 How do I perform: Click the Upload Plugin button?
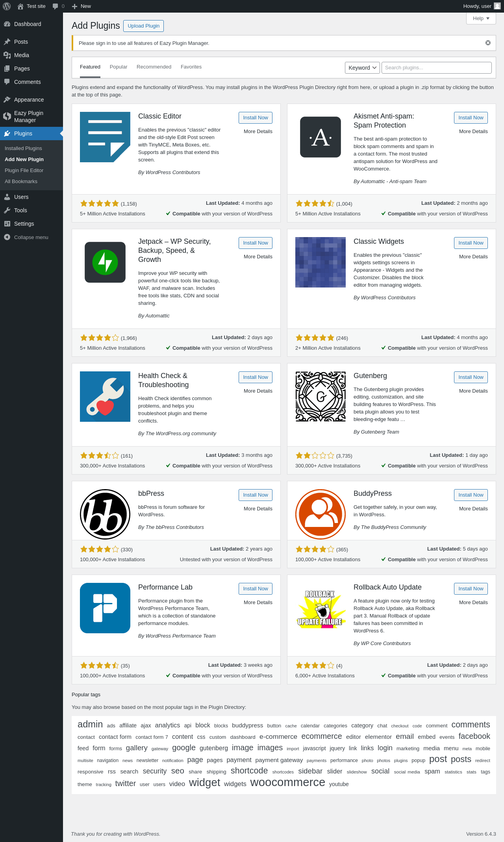143,26
